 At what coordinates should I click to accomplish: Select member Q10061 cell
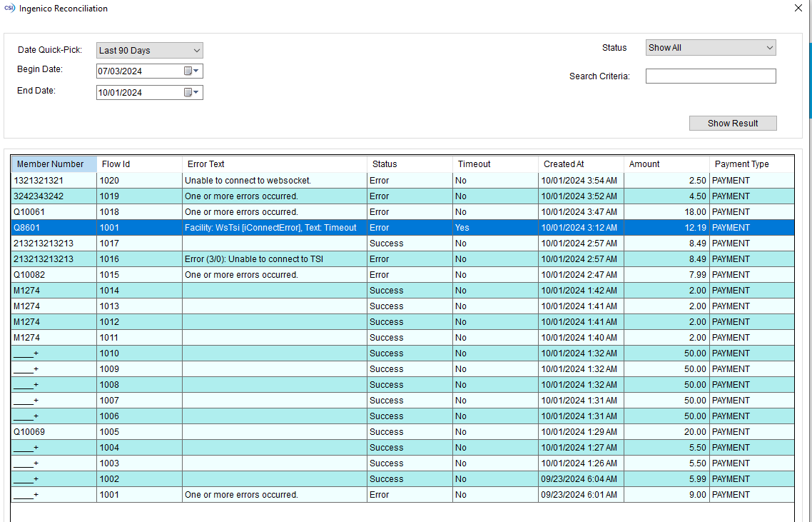coord(54,212)
